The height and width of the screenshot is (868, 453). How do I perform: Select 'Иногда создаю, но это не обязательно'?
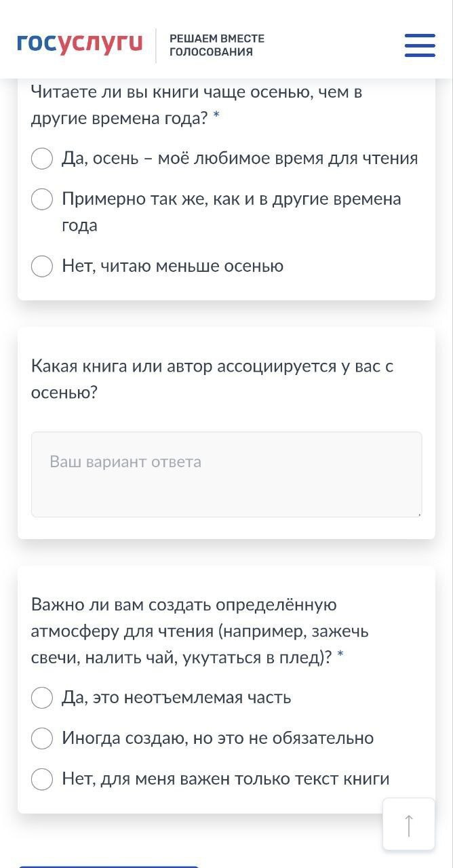42,738
